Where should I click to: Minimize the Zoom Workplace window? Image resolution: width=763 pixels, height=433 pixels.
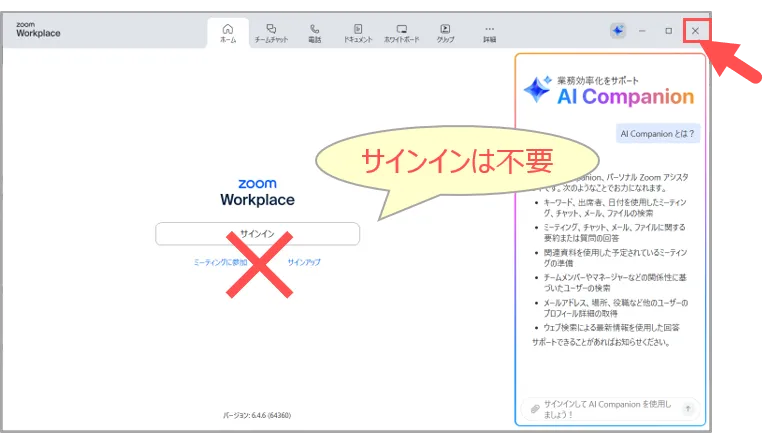point(642,31)
